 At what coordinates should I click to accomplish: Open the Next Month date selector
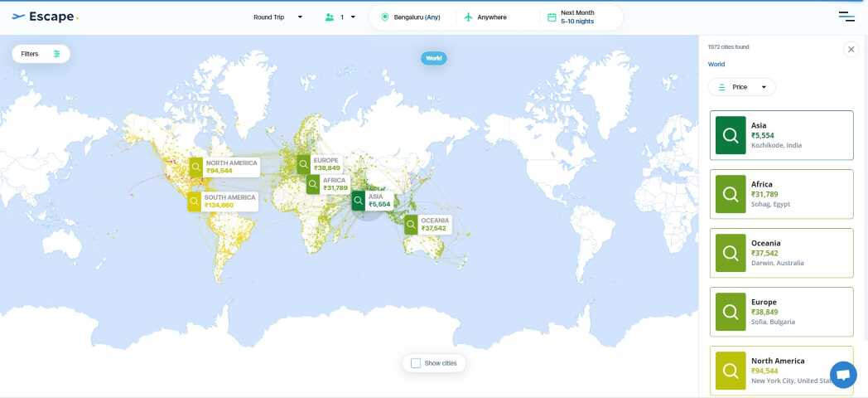click(x=577, y=17)
